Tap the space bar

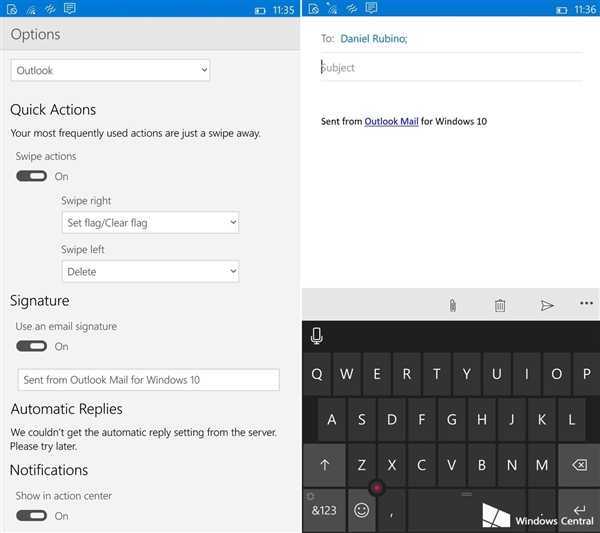466,510
